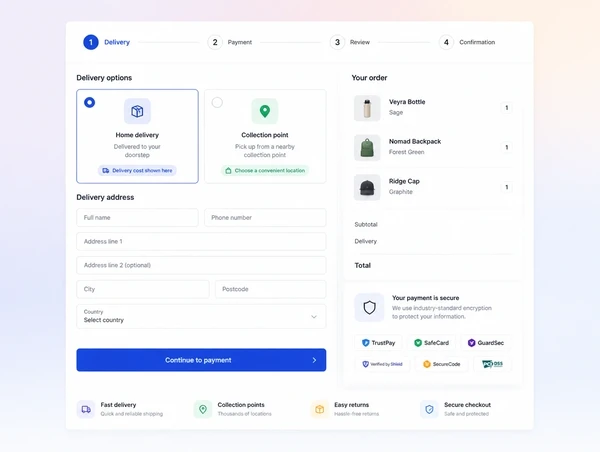This screenshot has height=452, width=600.
Task: Click the 'Veyra Bottle' product name
Action: pos(407,102)
